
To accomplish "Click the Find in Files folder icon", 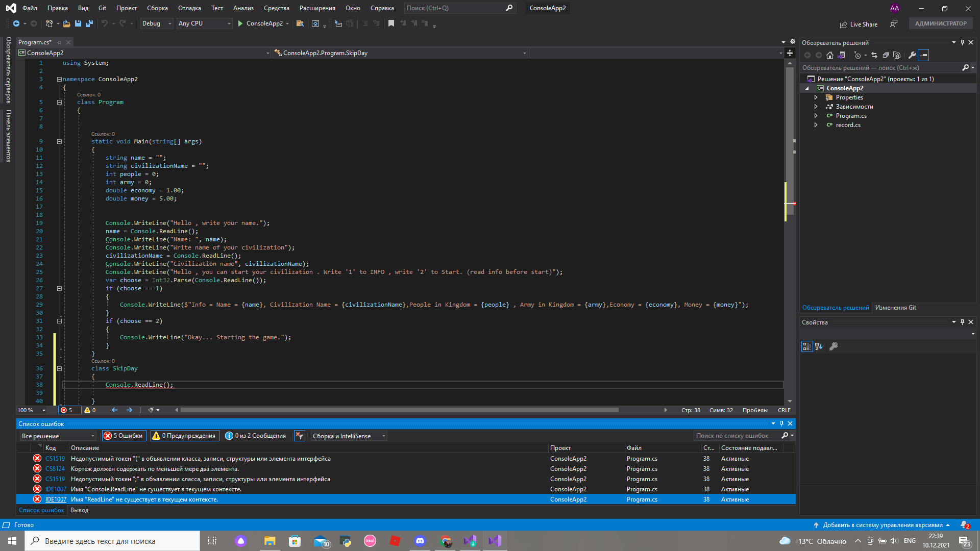I will click(x=300, y=23).
